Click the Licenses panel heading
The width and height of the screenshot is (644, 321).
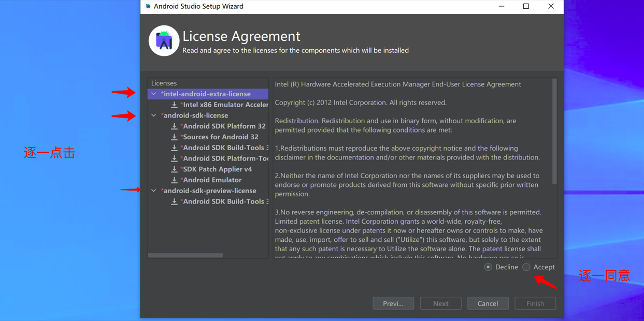click(164, 83)
